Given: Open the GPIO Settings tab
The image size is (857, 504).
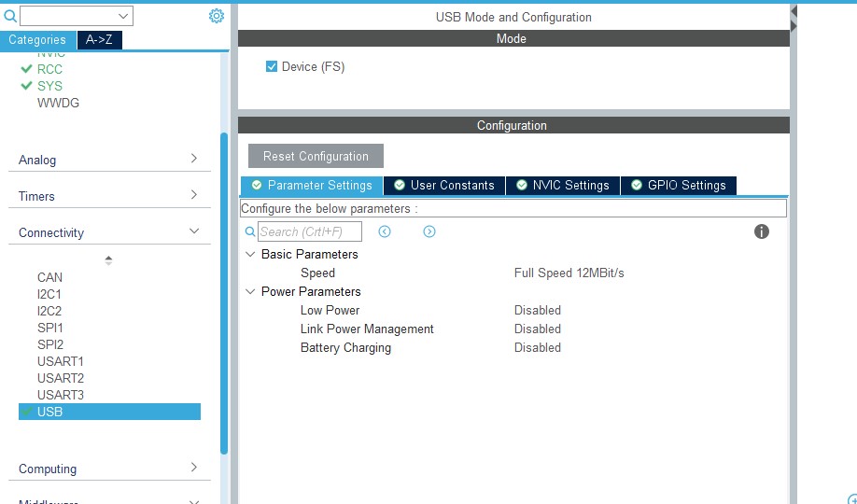Looking at the screenshot, I should [678, 185].
